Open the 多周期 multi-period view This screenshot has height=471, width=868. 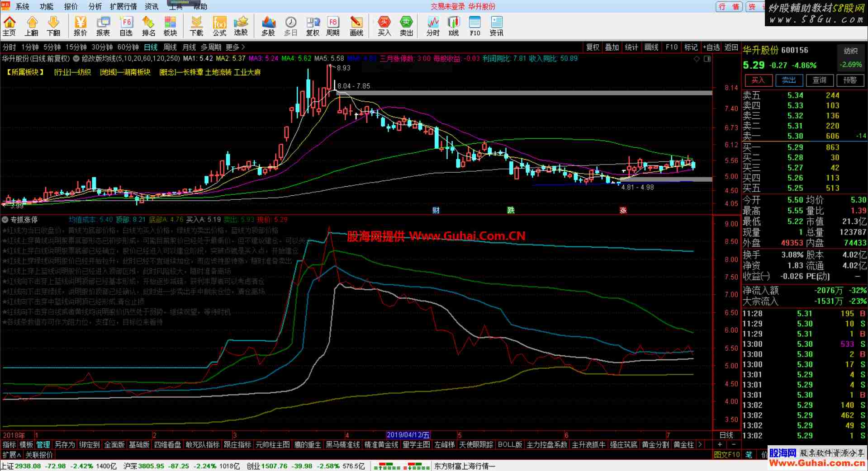pos(211,47)
